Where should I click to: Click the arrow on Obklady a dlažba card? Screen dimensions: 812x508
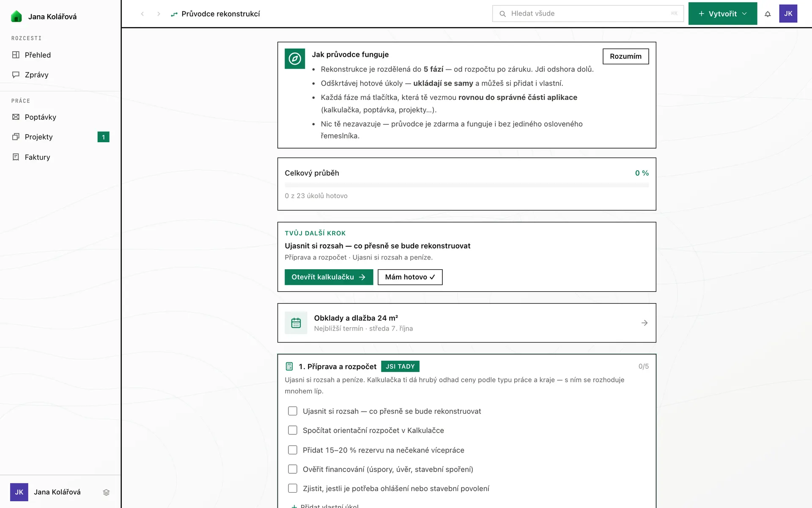645,323
